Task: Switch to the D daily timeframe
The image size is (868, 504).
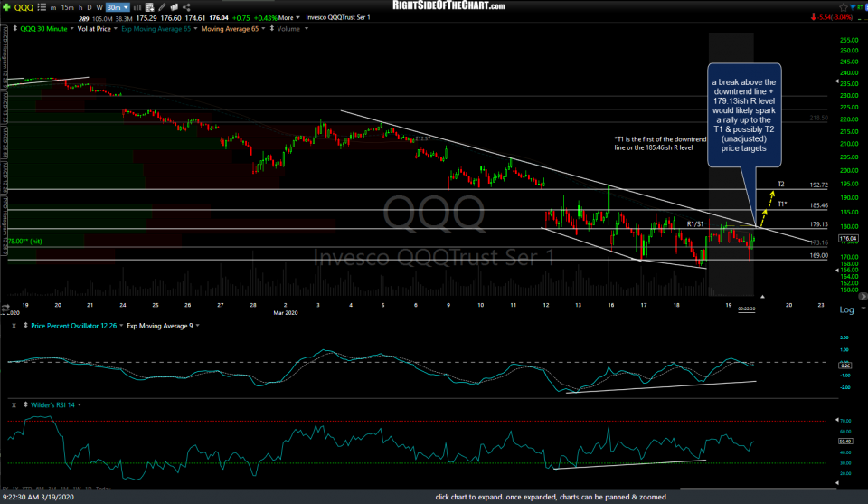Action: (x=90, y=8)
